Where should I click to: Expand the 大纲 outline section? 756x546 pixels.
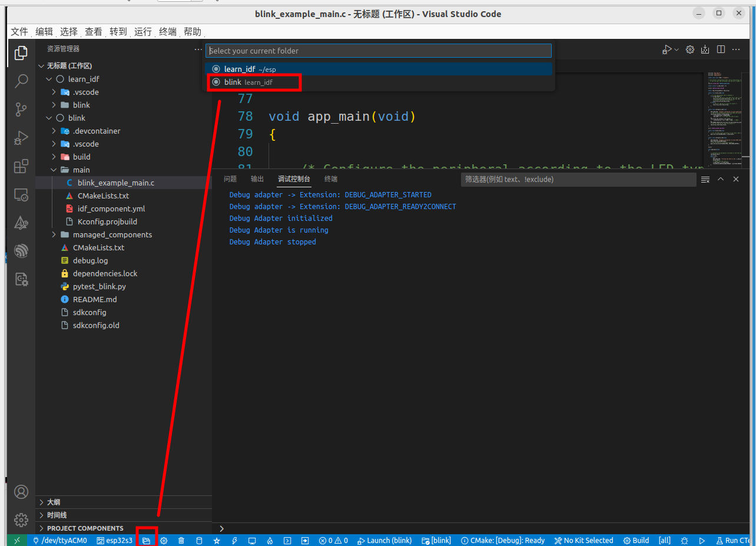pyautogui.click(x=124, y=502)
